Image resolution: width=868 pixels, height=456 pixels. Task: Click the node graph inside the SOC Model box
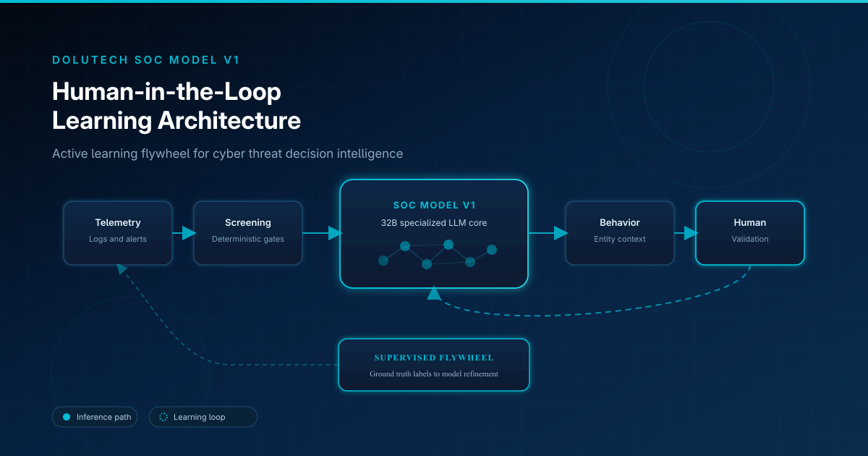[x=438, y=254]
